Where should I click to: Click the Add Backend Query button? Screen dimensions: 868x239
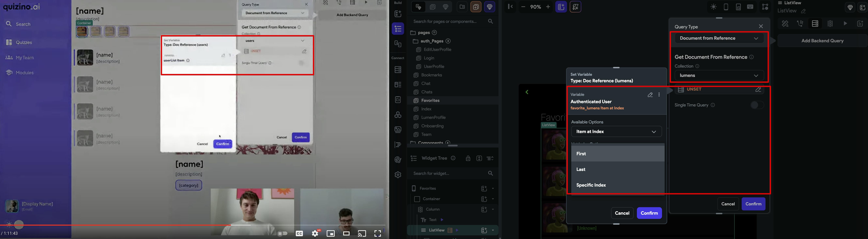point(822,41)
